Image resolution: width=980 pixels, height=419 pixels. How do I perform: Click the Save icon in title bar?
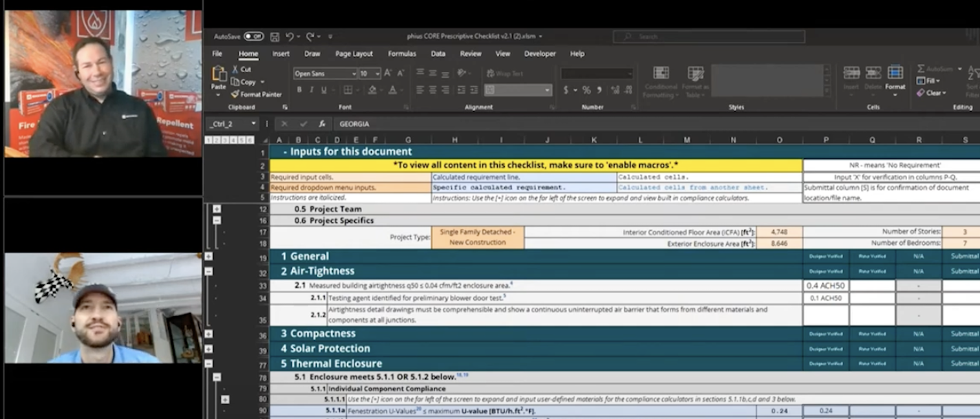(x=275, y=37)
